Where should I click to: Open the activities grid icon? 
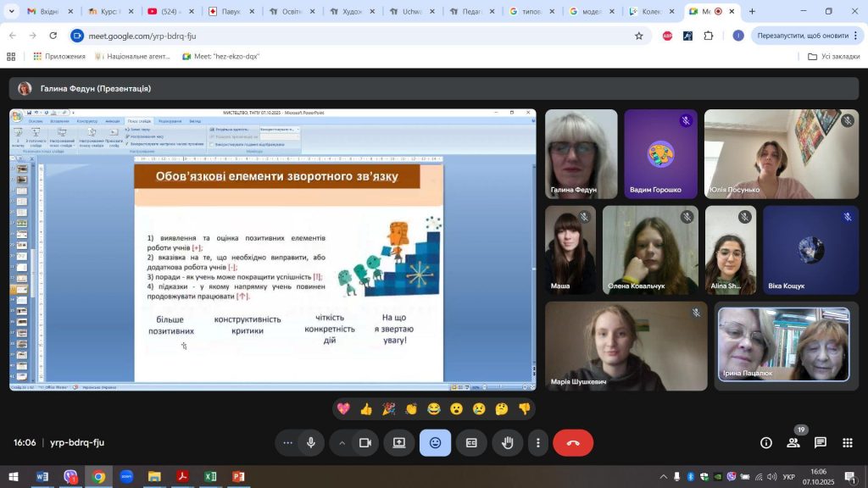tap(847, 442)
